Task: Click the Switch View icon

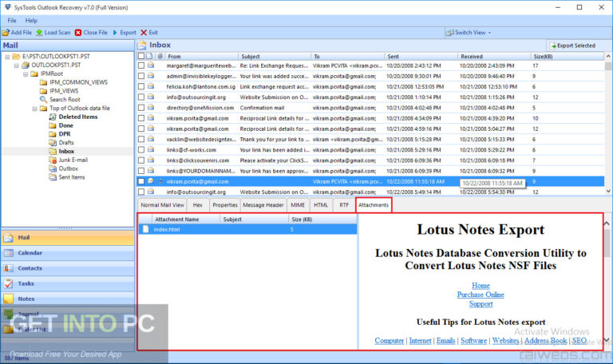Action: click(450, 33)
